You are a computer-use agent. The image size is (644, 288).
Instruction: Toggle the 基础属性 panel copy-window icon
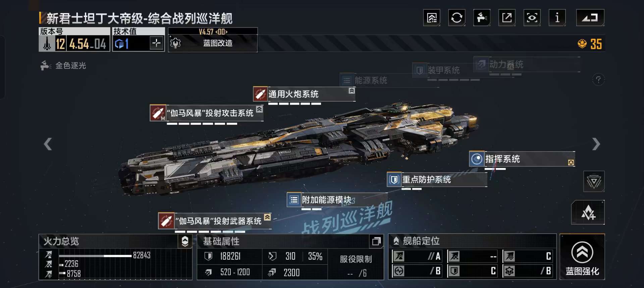(376, 241)
